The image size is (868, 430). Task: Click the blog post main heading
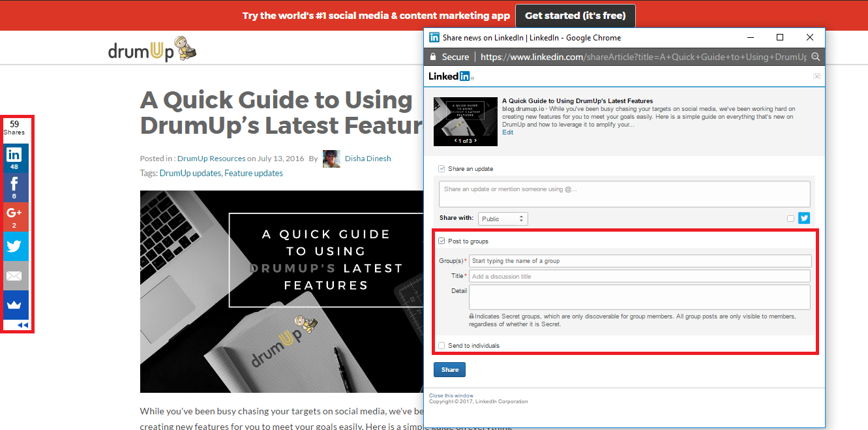point(282,112)
